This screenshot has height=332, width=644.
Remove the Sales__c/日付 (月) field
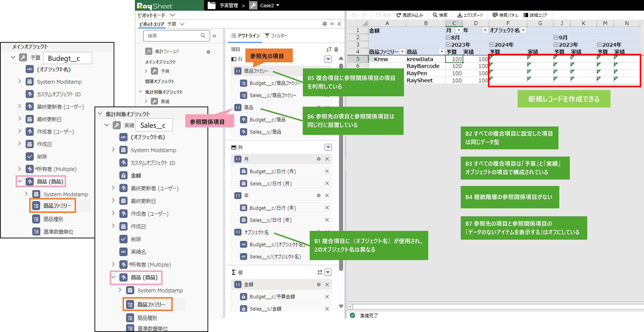(x=327, y=184)
